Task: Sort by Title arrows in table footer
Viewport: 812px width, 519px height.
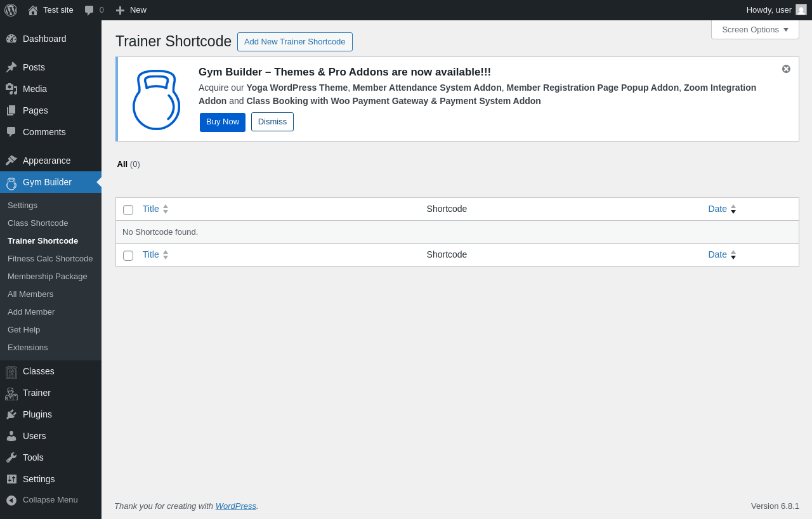Action: [166, 254]
